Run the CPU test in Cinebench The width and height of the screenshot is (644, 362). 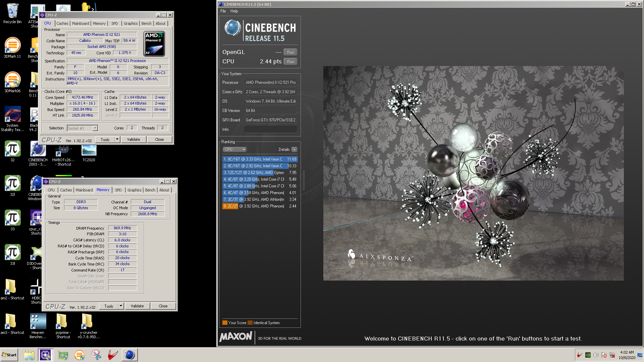(x=290, y=62)
